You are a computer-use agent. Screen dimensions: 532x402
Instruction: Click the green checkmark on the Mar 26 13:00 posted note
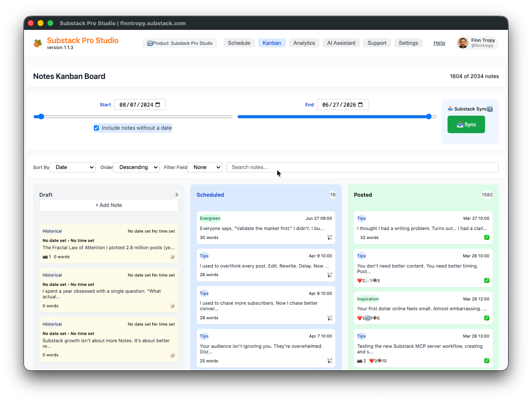(x=487, y=361)
